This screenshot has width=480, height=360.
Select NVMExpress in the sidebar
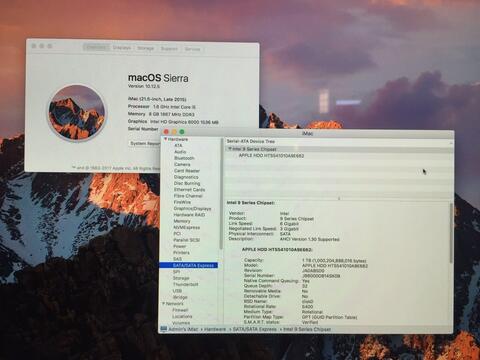click(x=186, y=227)
